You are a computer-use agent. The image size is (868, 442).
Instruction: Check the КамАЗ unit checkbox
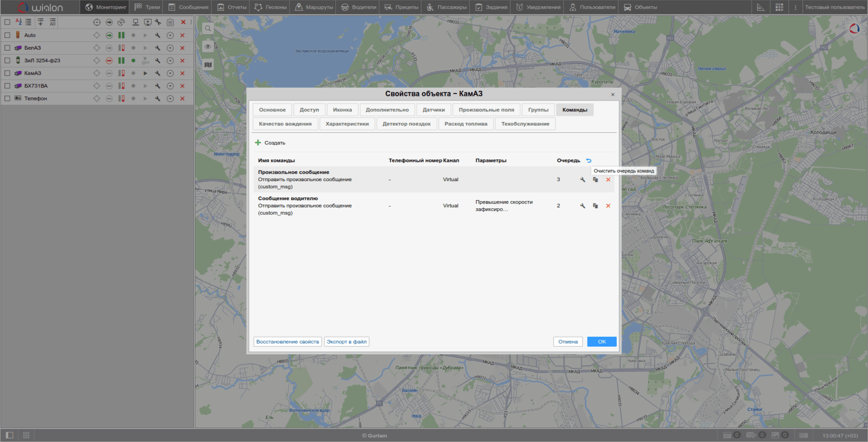point(7,73)
